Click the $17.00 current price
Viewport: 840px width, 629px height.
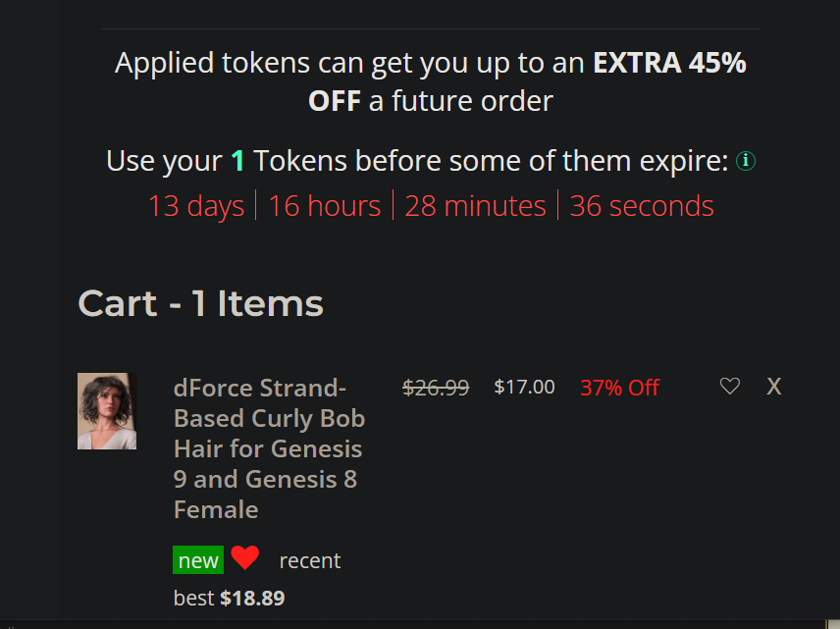click(524, 388)
